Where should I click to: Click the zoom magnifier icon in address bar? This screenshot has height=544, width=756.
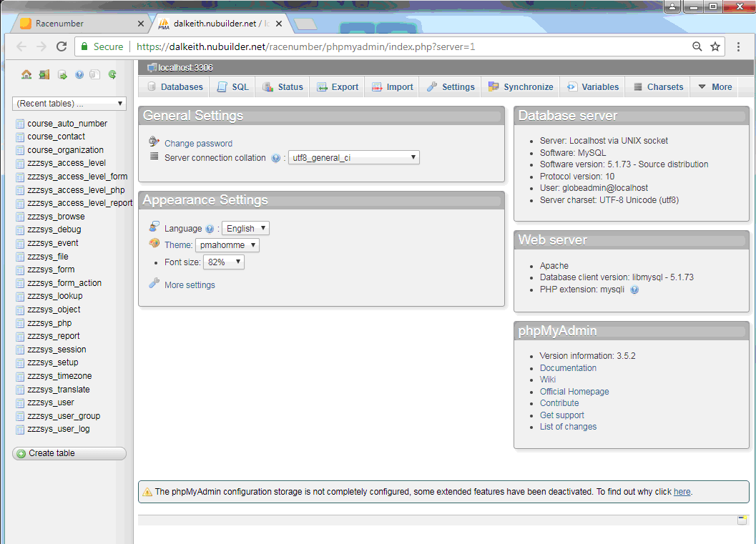(x=697, y=46)
